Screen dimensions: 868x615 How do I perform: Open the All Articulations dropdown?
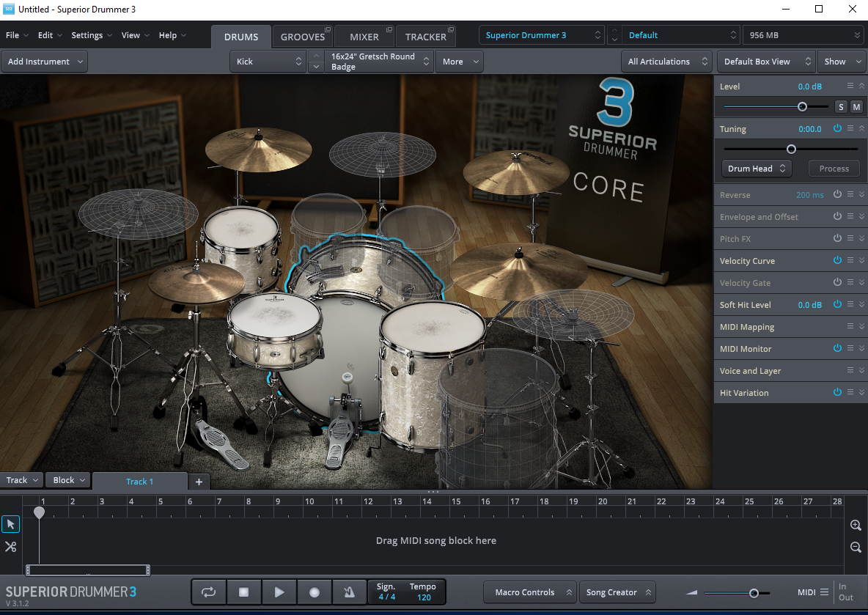pyautogui.click(x=666, y=62)
